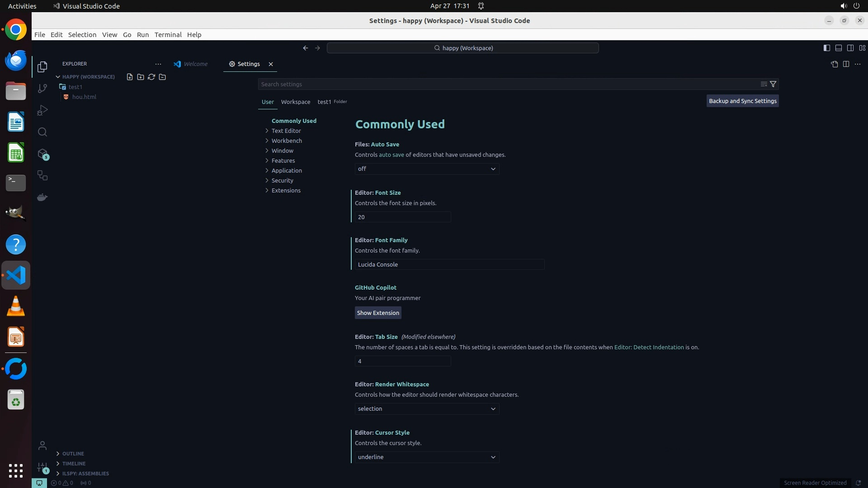
Task: Click the settings filter funnel icon
Action: (x=773, y=84)
